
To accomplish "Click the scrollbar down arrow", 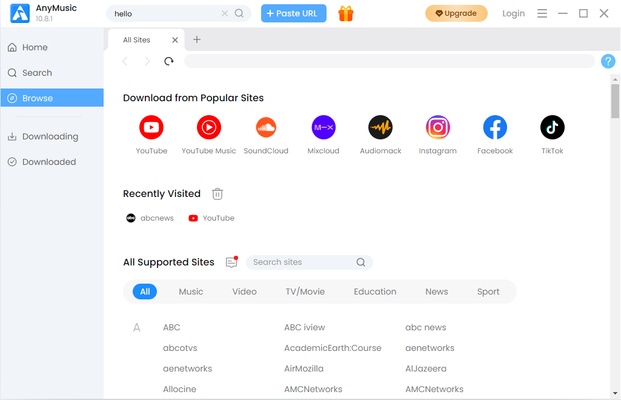I will tap(615, 393).
